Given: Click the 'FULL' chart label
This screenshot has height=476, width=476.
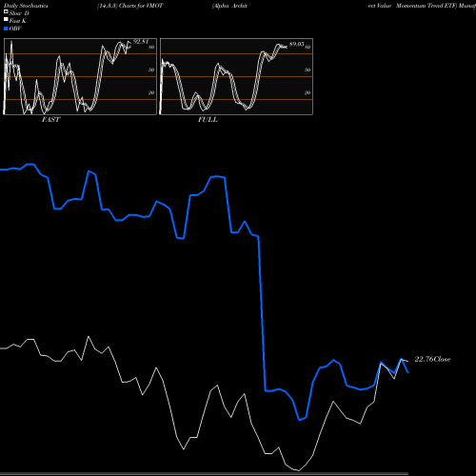Looking at the screenshot, I should [208, 120].
